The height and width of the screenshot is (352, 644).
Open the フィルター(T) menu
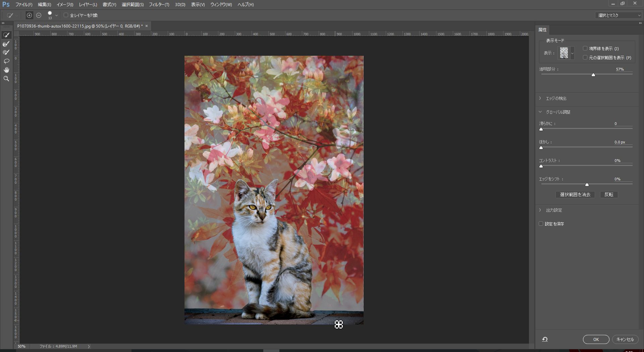(x=159, y=5)
